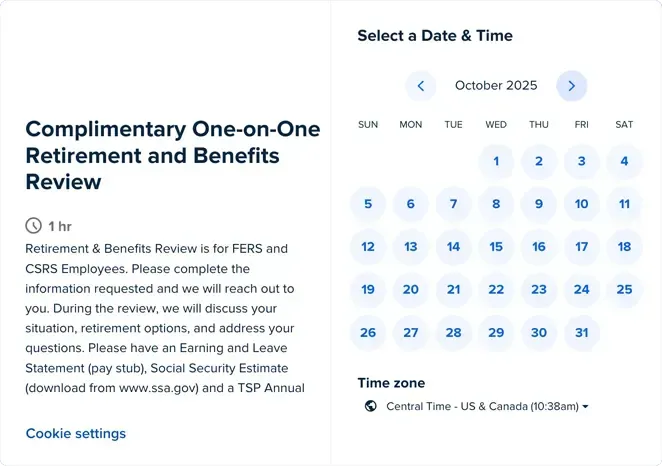Pick October 20 on the calendar
The width and height of the screenshot is (662, 466).
pos(411,290)
